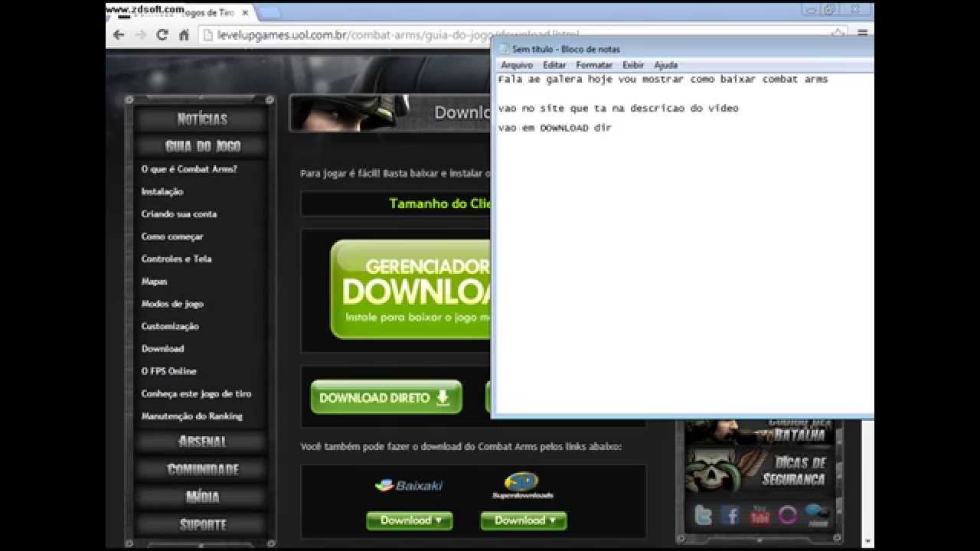Expand the Suporte menu section

[x=202, y=524]
